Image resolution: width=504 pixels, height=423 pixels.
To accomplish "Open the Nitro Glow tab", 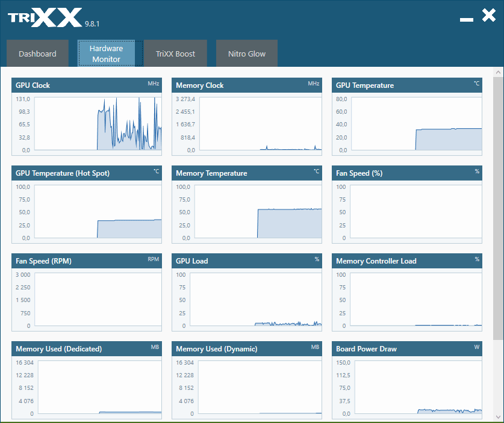I will 246,54.
